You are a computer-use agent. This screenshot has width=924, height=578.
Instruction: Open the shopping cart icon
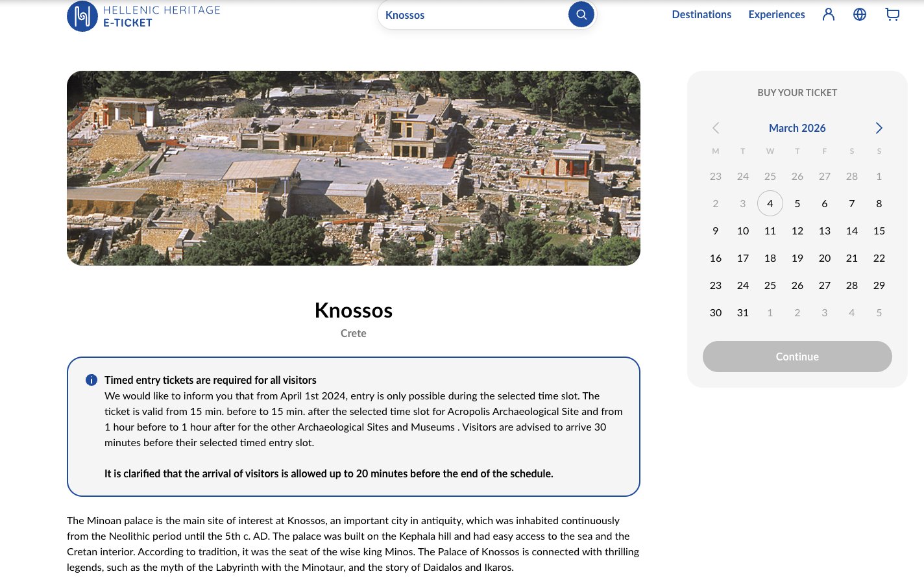pos(892,14)
